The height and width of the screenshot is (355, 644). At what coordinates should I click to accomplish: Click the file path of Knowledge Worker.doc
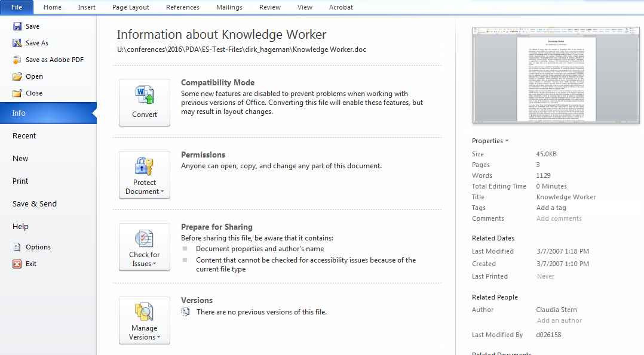click(241, 50)
